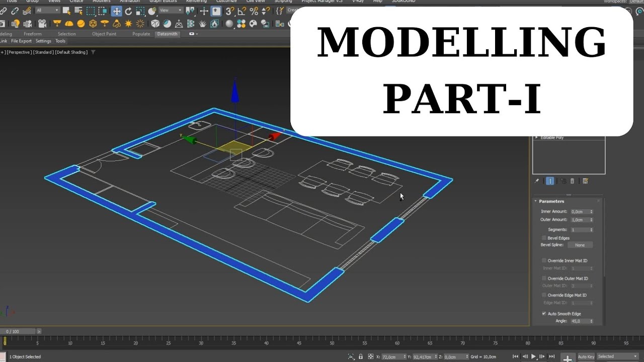Select the Rotate transform tool

click(128, 11)
